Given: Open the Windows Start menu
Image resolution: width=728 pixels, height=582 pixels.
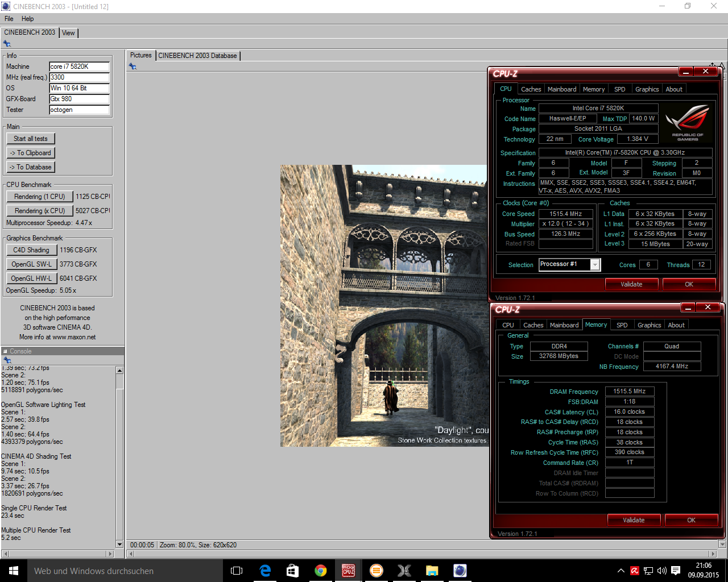Looking at the screenshot, I should pos(14,571).
